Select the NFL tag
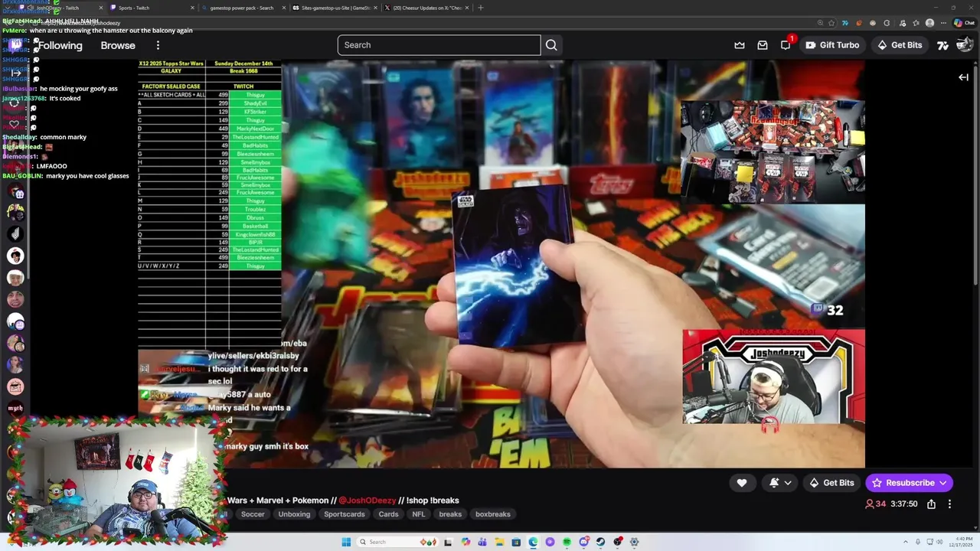Viewport: 980px width, 551px height. [x=418, y=514]
